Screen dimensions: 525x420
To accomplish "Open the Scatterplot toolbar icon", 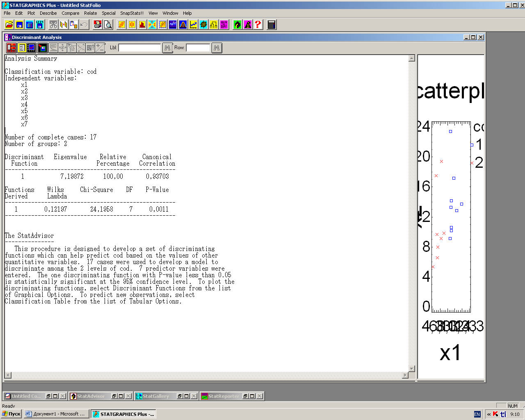I will click(121, 25).
